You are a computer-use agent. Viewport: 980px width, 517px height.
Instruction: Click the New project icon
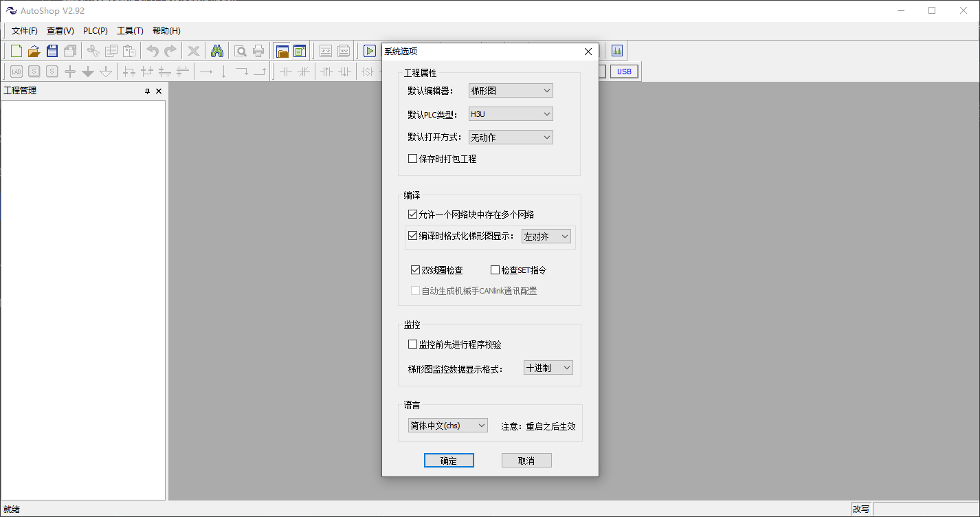coord(16,51)
